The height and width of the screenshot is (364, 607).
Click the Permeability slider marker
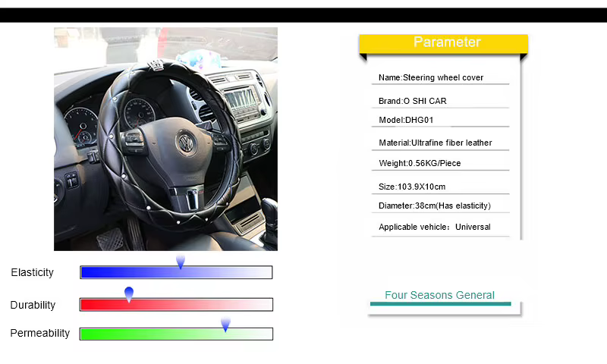pos(225,324)
